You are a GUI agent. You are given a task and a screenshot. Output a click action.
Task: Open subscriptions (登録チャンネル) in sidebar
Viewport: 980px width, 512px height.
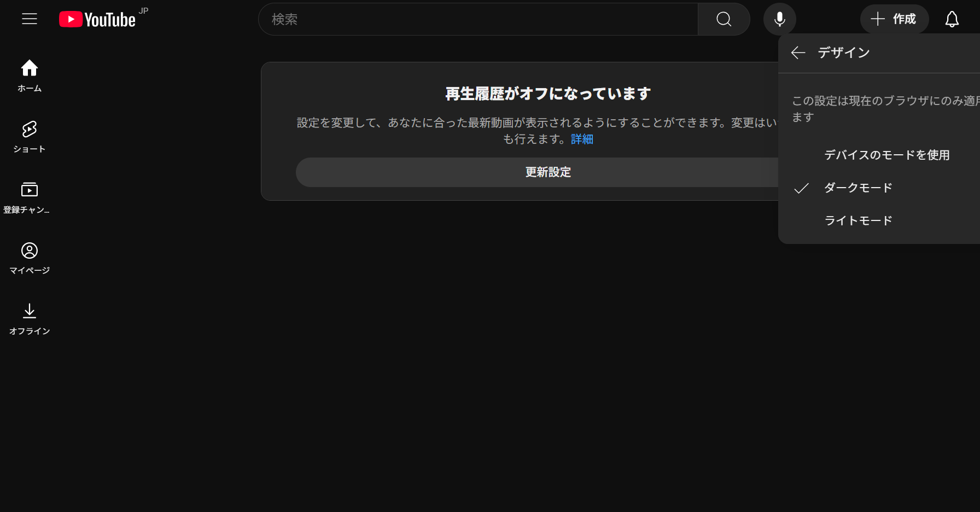[30, 197]
